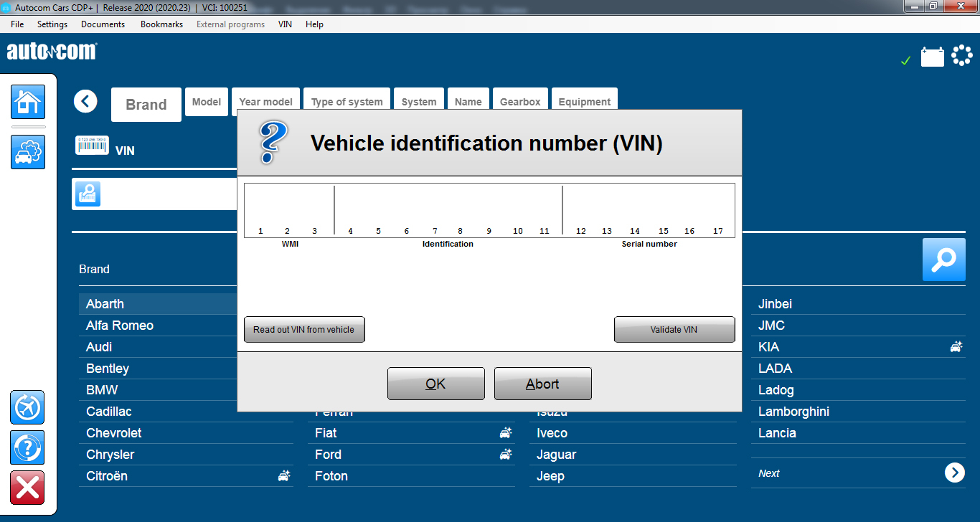980x522 pixels.
Task: Click the Next link in brand list
Action: [x=769, y=473]
